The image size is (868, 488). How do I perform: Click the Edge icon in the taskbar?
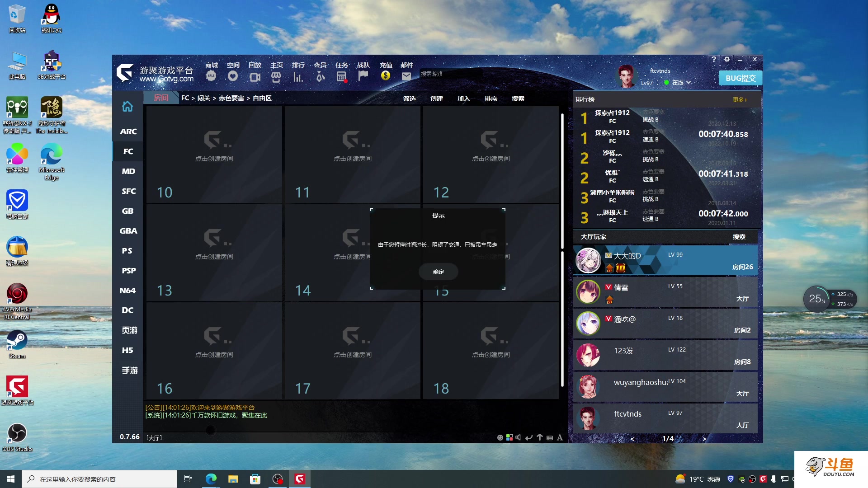[x=211, y=479]
